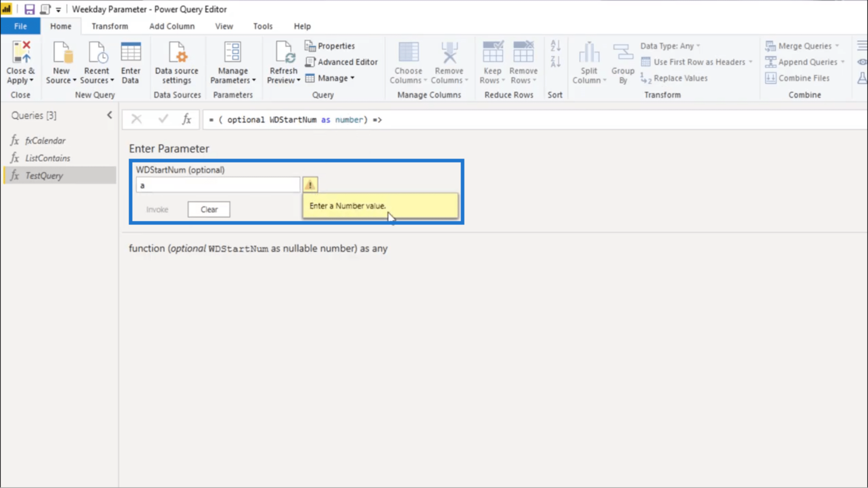Open the Manage dropdown in Query group

click(x=330, y=78)
